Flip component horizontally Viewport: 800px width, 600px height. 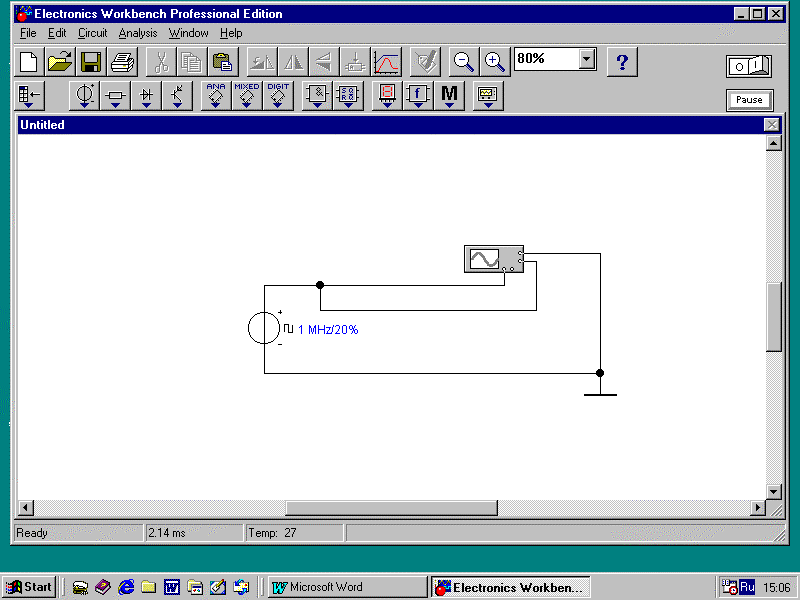293,62
